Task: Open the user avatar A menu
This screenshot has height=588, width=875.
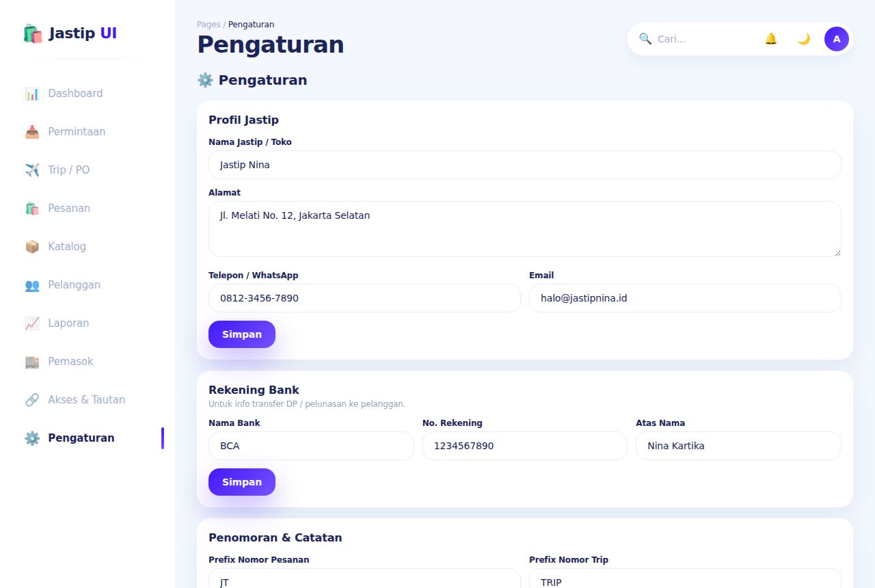Action: click(837, 39)
